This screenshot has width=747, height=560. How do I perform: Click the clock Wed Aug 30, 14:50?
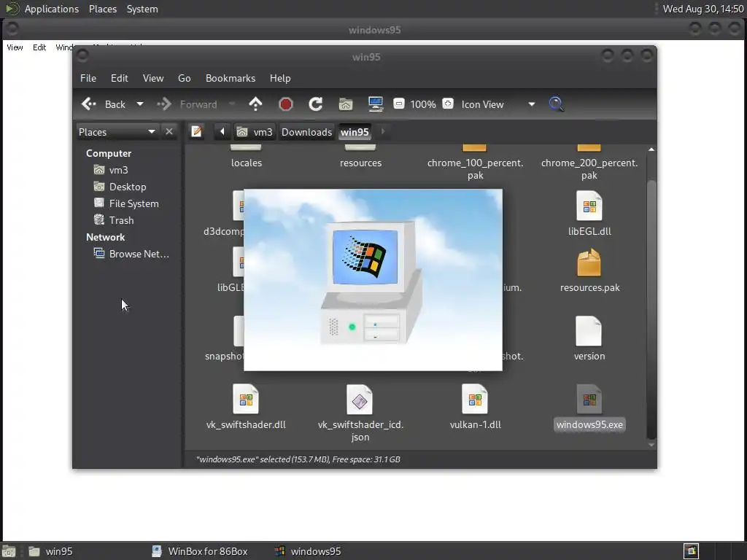coord(703,9)
